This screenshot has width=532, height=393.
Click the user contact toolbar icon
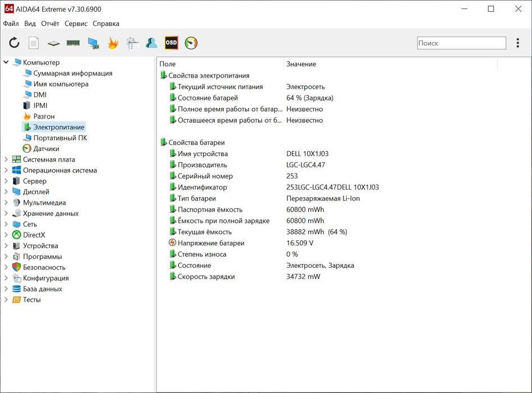tap(152, 43)
